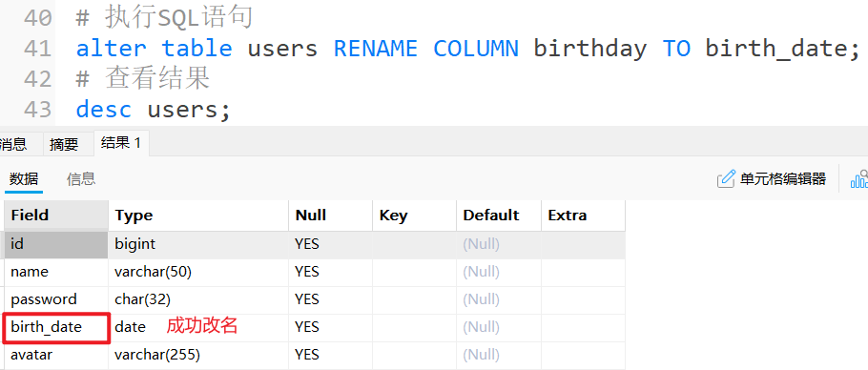Viewport: 868px width, 370px height.
Task: Switch to the 结果 1 tab
Action: coord(121,143)
